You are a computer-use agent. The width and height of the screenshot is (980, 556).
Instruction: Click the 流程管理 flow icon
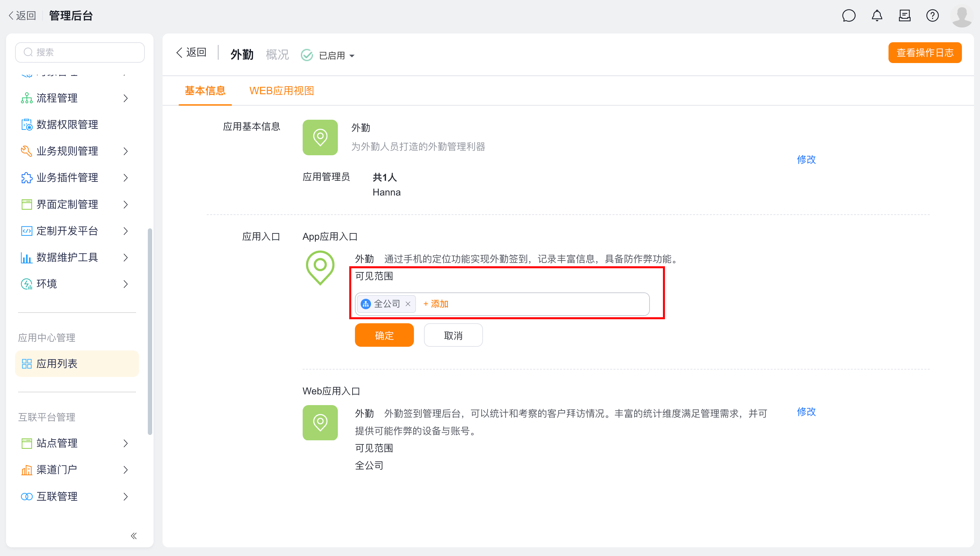(27, 98)
